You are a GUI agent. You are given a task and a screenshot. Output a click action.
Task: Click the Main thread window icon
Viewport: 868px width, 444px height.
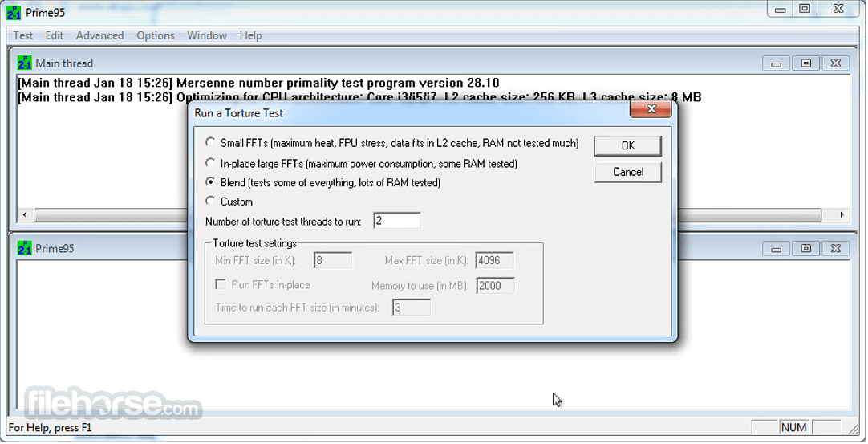point(24,63)
